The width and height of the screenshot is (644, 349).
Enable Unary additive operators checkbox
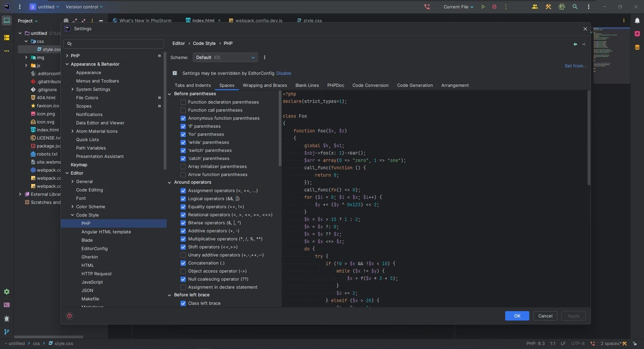tap(183, 255)
